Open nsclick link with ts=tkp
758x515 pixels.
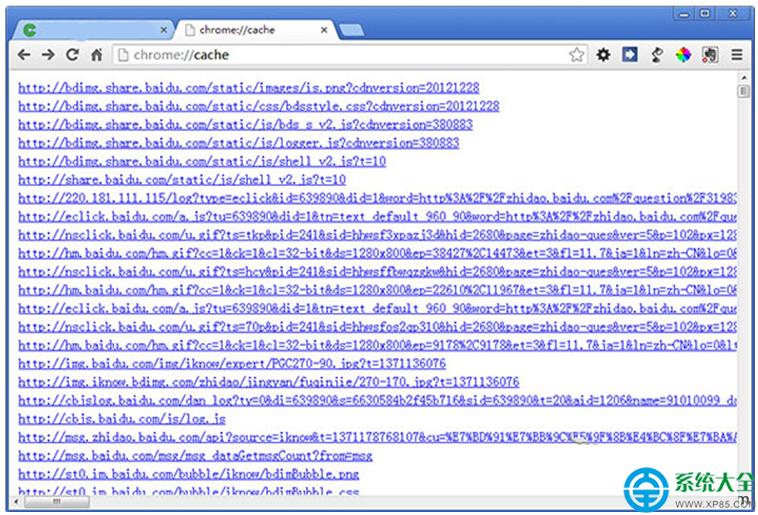tap(378, 235)
